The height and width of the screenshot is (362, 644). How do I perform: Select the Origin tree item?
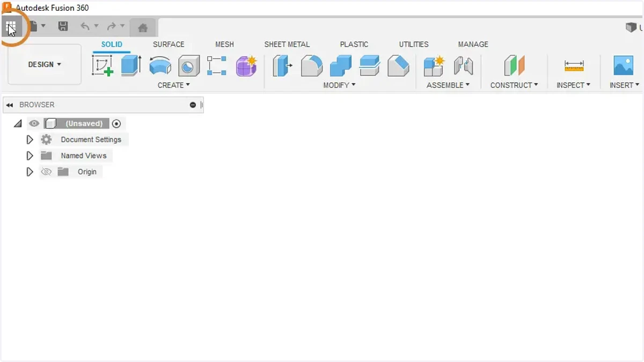tap(87, 172)
